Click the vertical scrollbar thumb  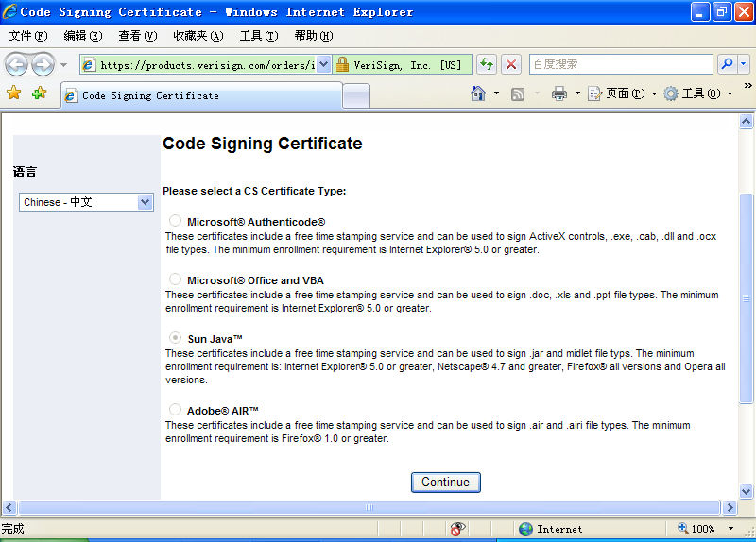[x=746, y=298]
